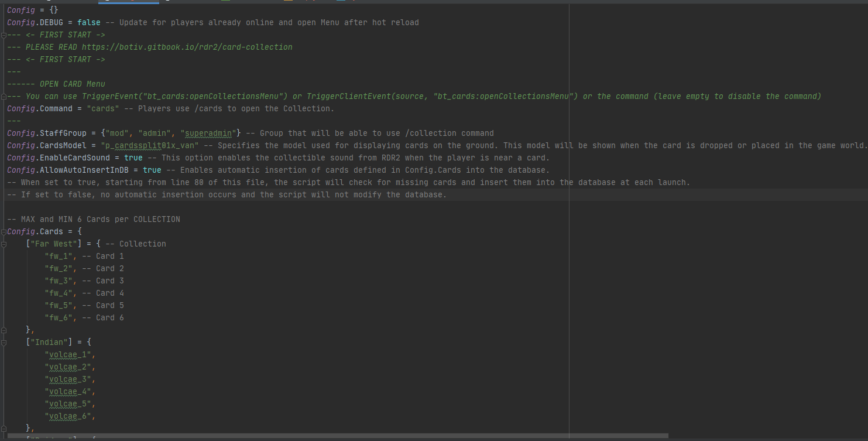Click the "volcae_5" card entry

(68, 404)
